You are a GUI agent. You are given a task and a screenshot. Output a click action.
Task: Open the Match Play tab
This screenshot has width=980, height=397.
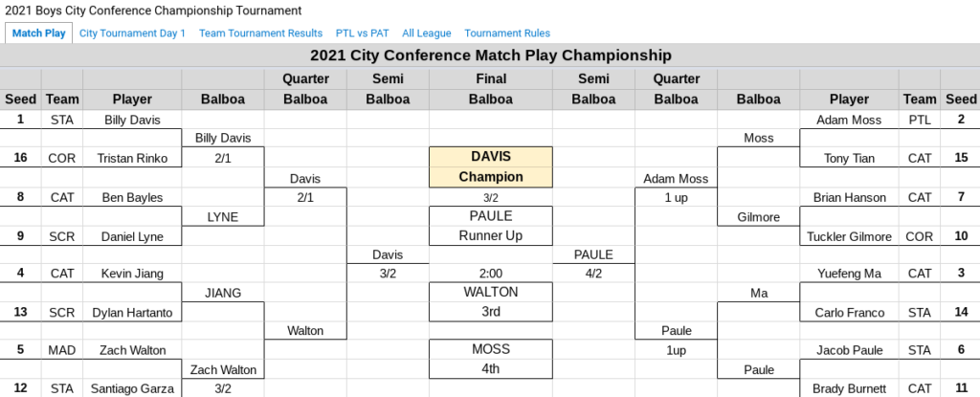[x=38, y=33]
